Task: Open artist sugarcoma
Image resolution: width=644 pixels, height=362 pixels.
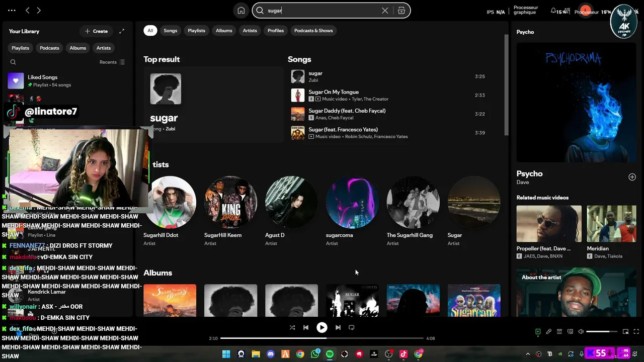Action: [x=352, y=211]
